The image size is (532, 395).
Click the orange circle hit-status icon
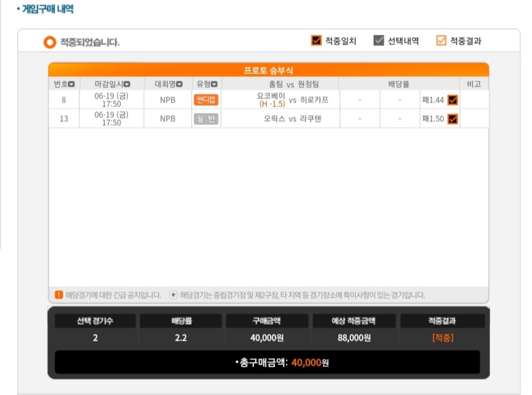click(49, 42)
